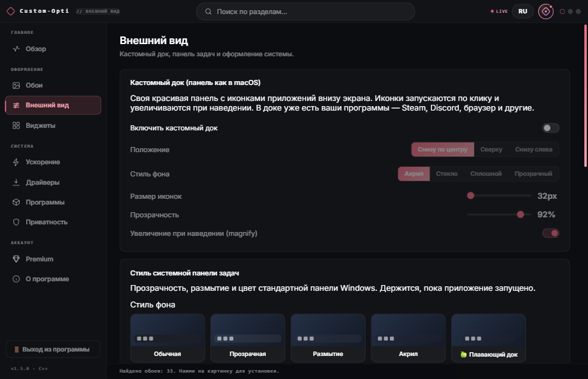Open the Обои section

(x=53, y=86)
